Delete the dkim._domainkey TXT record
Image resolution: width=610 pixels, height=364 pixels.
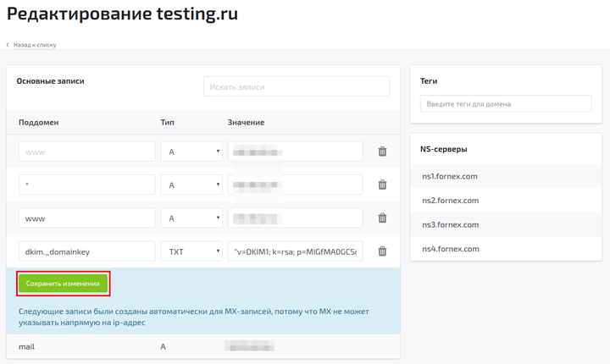[x=382, y=251]
